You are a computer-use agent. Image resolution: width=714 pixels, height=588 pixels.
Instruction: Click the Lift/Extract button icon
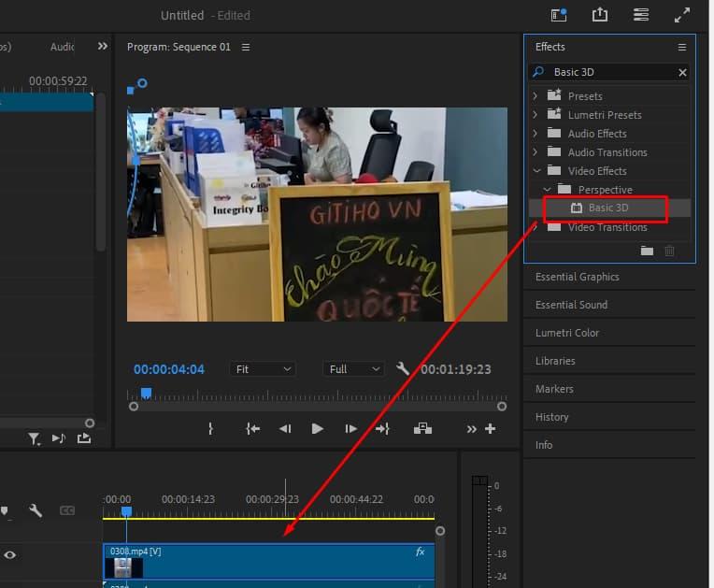point(422,428)
